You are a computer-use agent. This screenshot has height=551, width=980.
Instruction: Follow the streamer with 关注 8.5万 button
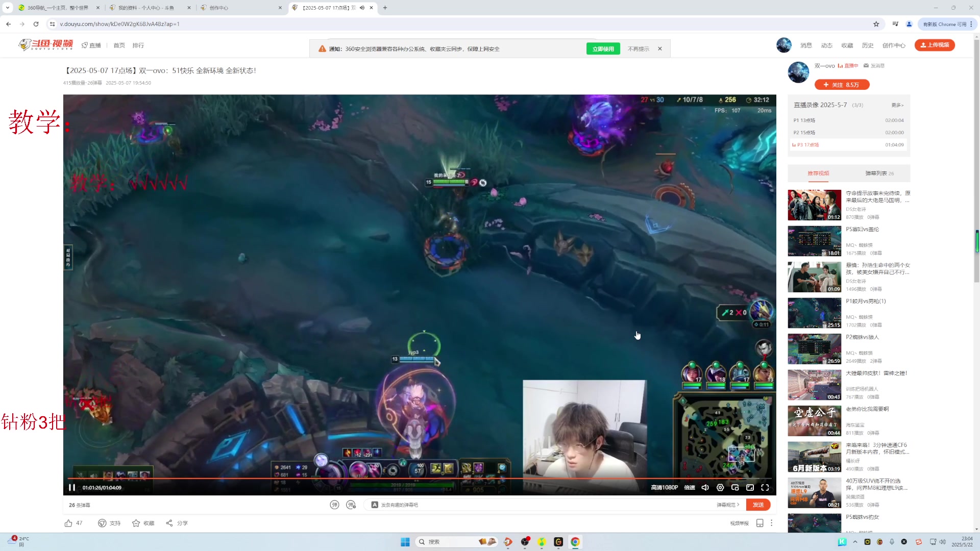(842, 85)
